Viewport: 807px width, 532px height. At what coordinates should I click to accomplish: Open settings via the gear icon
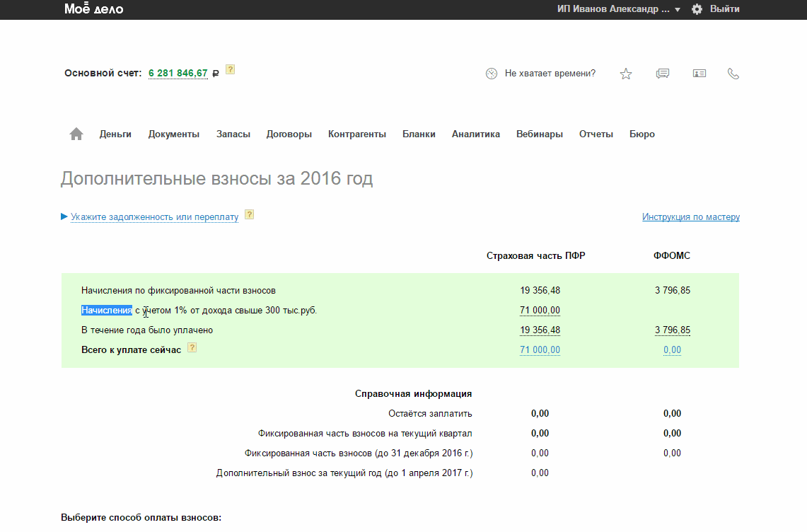[697, 9]
